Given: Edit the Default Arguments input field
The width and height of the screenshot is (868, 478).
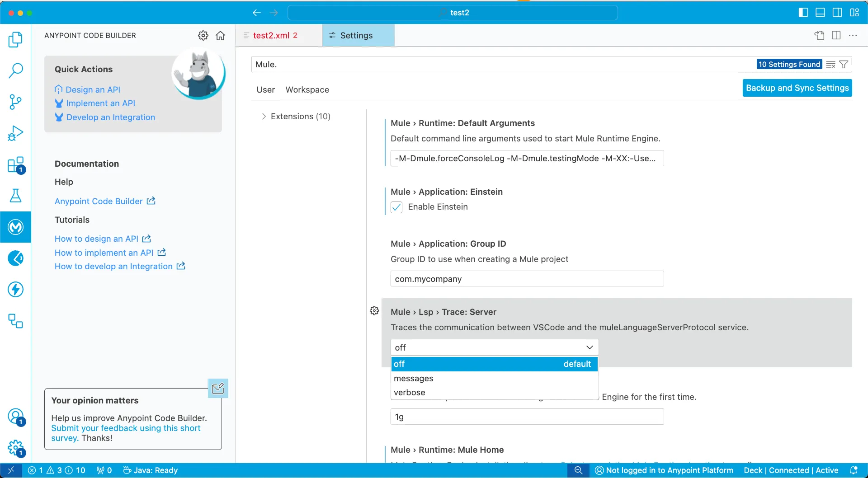Looking at the screenshot, I should click(527, 159).
